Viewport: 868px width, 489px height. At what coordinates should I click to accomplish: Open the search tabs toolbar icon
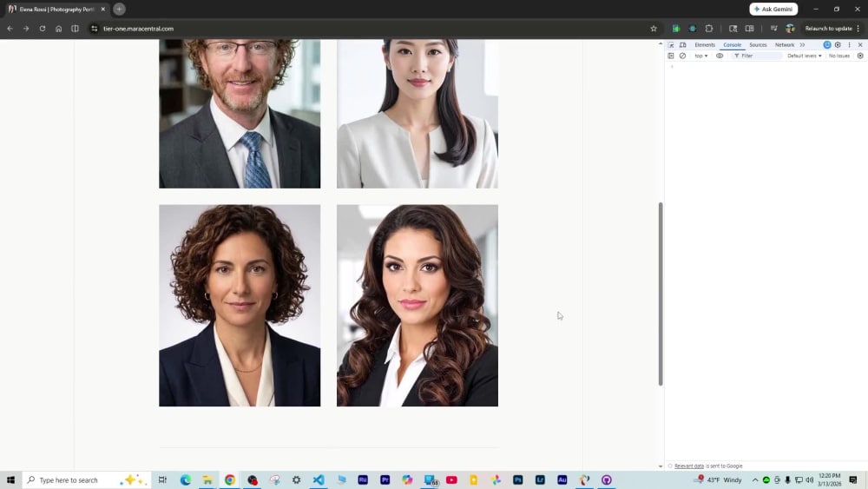pos(733,29)
